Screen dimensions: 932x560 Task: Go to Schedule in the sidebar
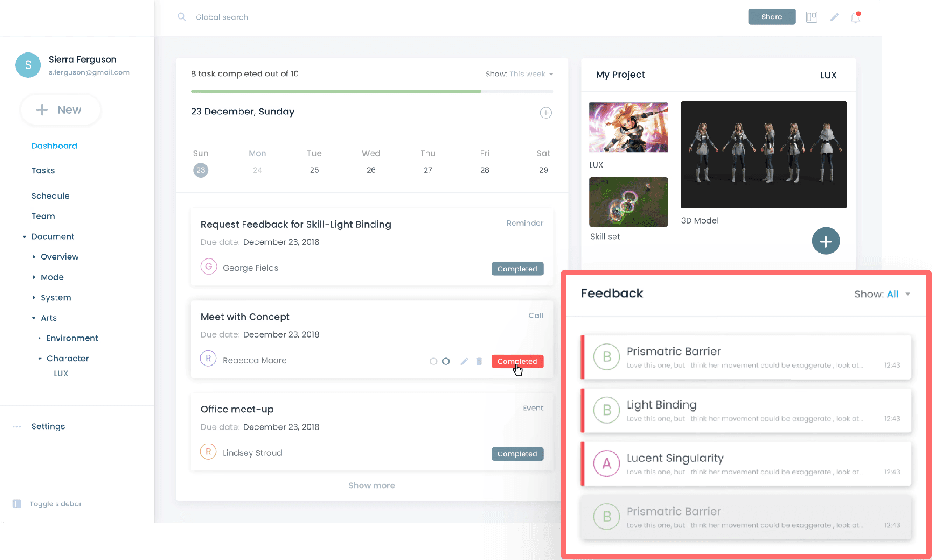click(50, 196)
